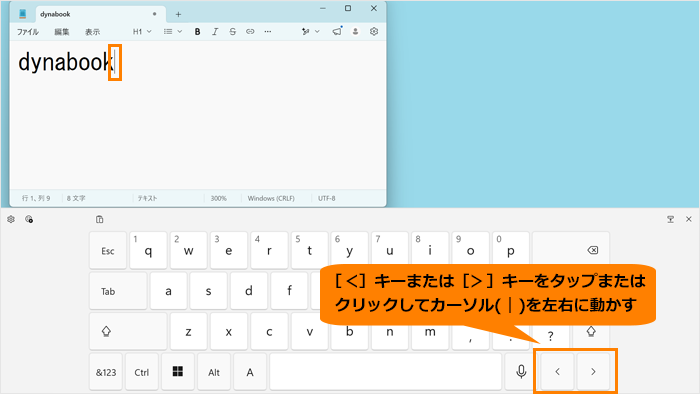Viewport: 700px width, 394px height.
Task: Tap the q key
Action: coord(148,251)
